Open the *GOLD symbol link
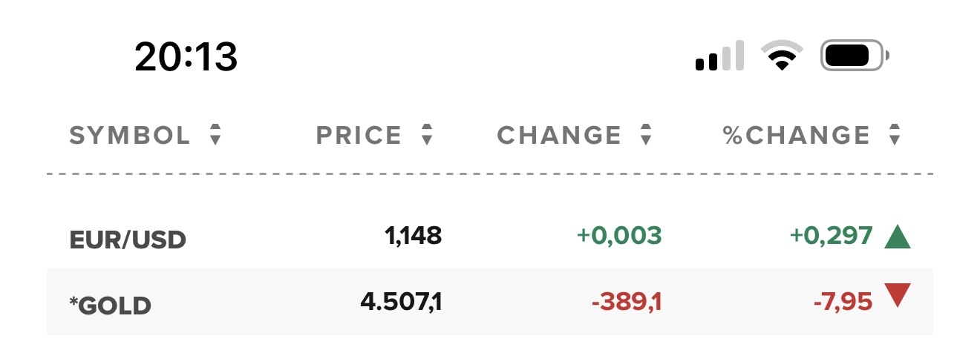980x353 pixels. pyautogui.click(x=110, y=305)
